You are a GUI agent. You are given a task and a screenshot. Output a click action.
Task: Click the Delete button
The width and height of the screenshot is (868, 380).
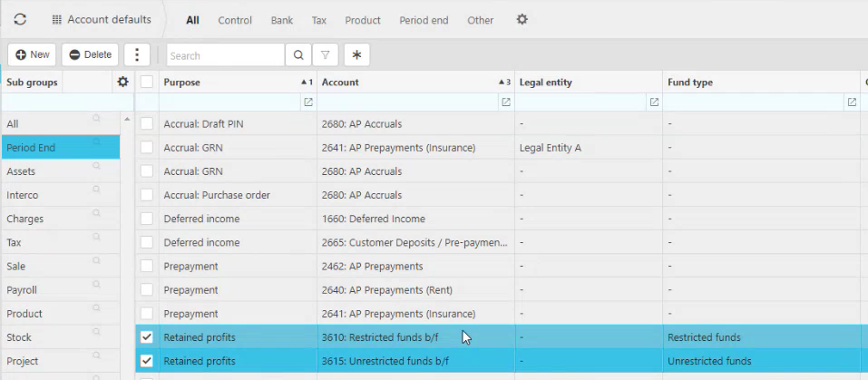(90, 54)
